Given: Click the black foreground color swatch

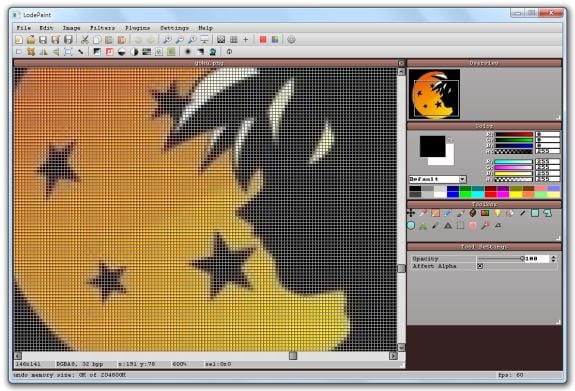Looking at the screenshot, I should pos(432,146).
